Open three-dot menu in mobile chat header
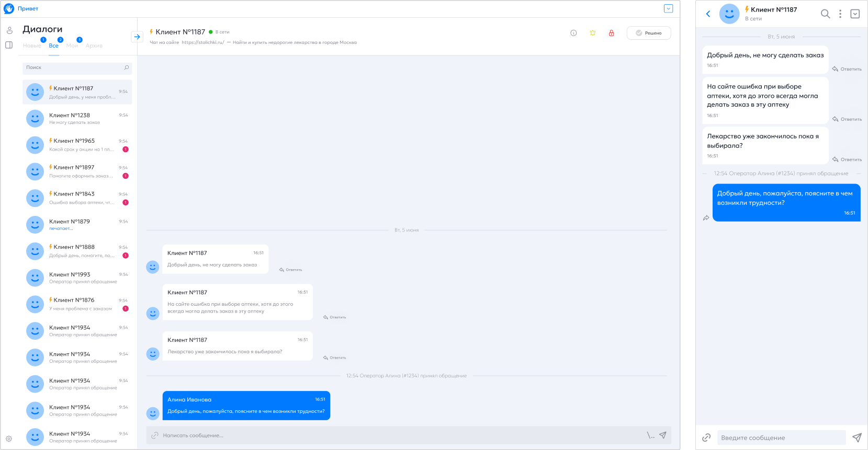The height and width of the screenshot is (450, 868). (x=840, y=14)
